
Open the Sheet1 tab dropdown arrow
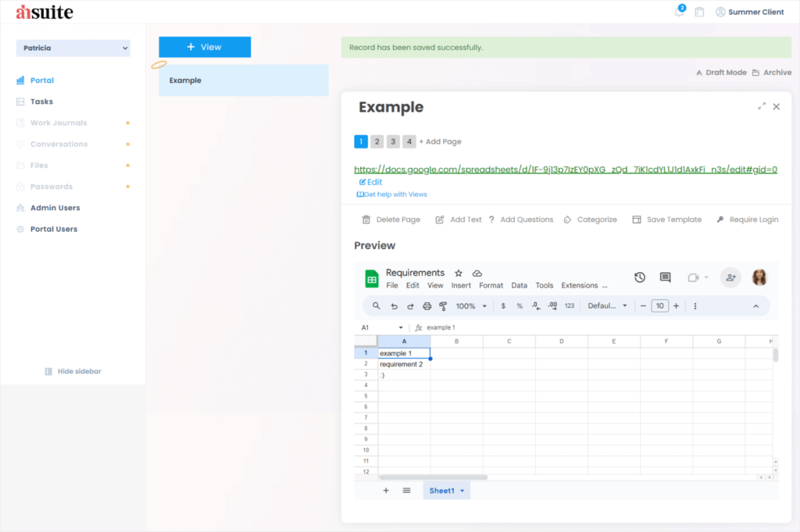tap(462, 491)
